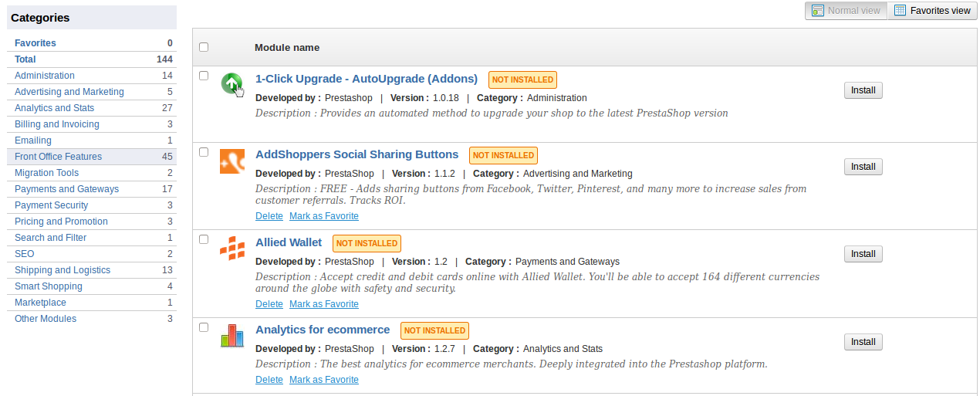
Task: Switch to Normal view
Action: coord(847,11)
